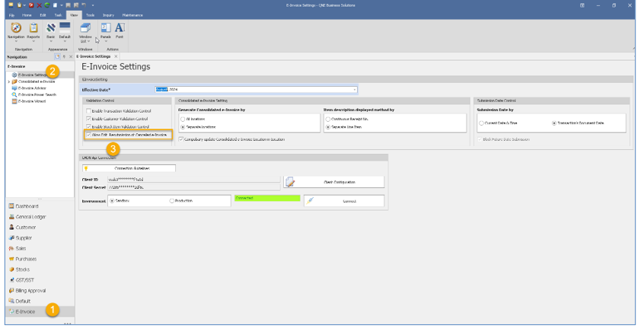Click the green Connected status bar
The width and height of the screenshot is (644, 328).
(267, 199)
